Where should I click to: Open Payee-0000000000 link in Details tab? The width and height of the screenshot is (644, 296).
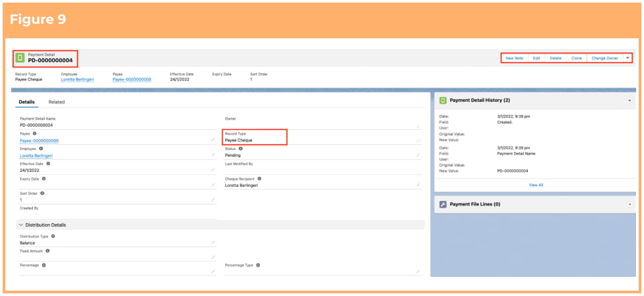[40, 141]
